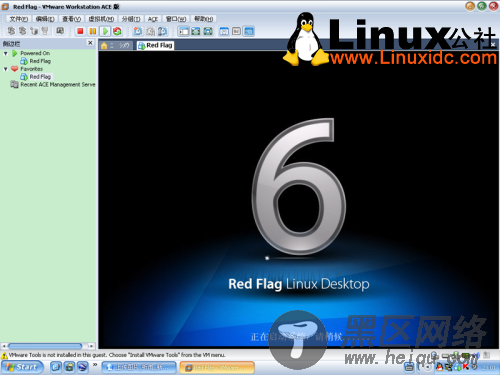Open the 文件 (File) menu

pos(19,19)
